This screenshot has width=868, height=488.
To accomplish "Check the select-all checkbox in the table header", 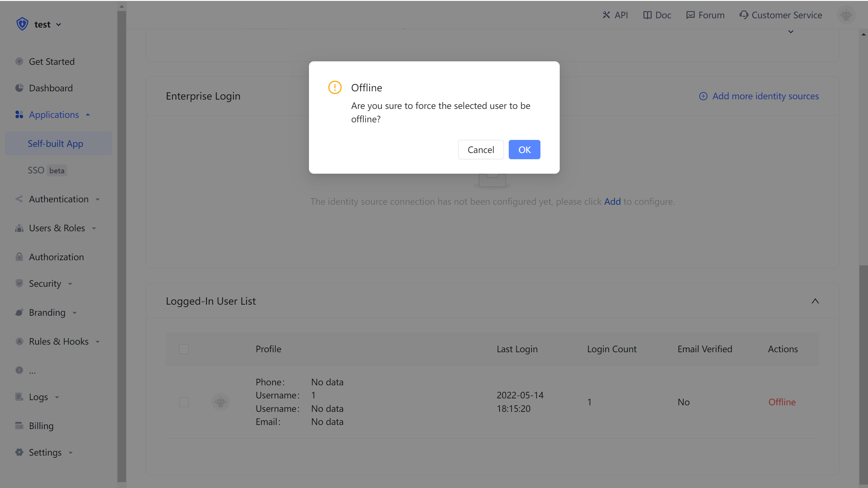I will pos(184,349).
